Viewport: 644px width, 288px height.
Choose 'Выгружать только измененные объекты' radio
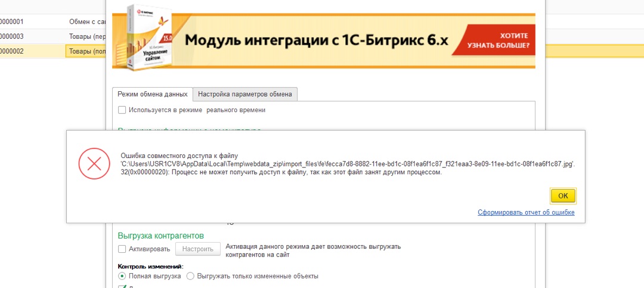pyautogui.click(x=191, y=276)
